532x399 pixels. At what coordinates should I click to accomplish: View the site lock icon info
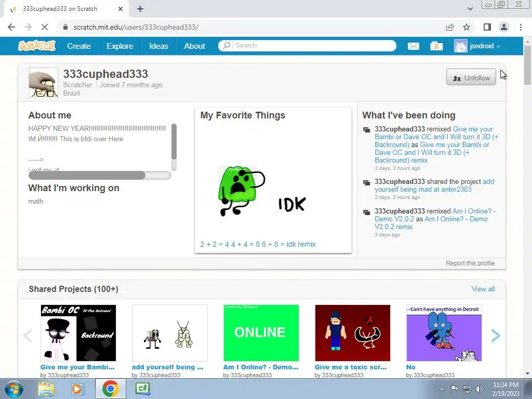65,27
